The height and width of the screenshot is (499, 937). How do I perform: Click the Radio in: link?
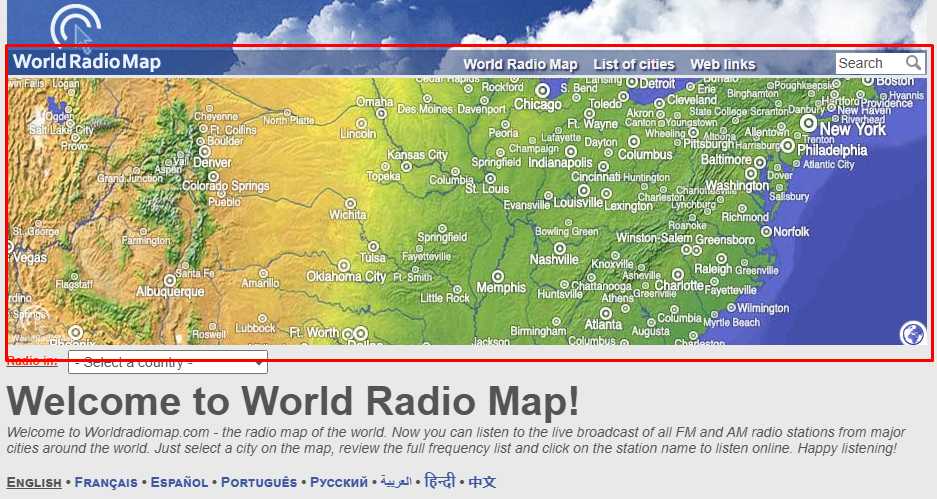pos(32,360)
